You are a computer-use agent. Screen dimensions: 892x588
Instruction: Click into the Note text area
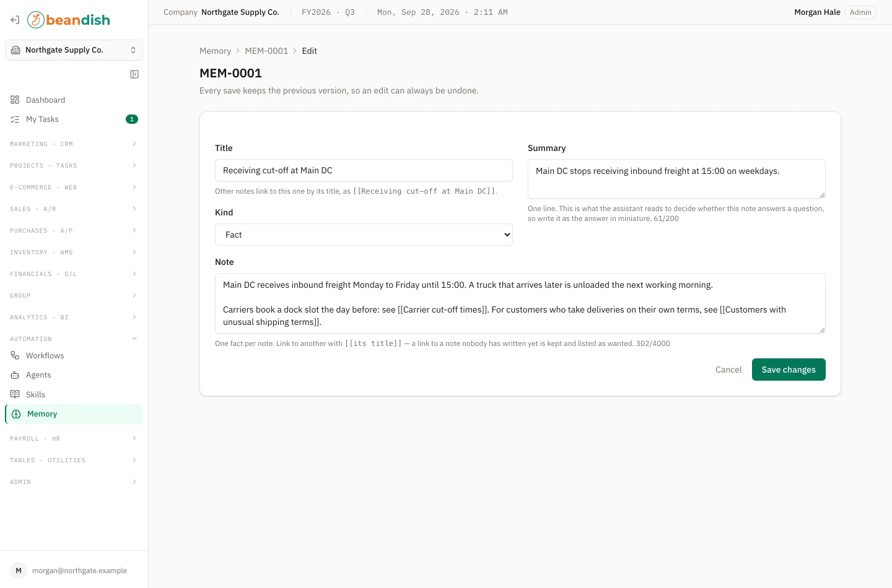point(520,303)
